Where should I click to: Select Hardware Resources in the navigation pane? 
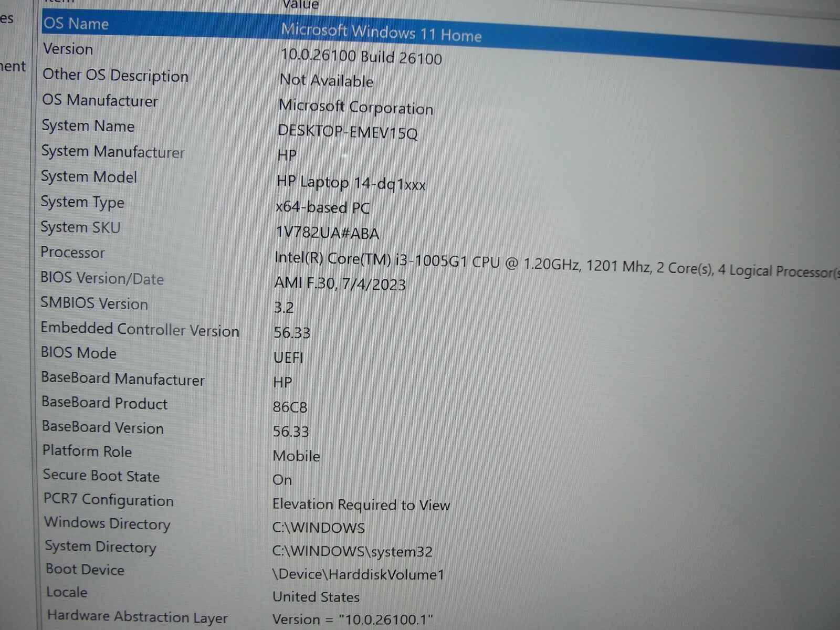(x=6, y=20)
